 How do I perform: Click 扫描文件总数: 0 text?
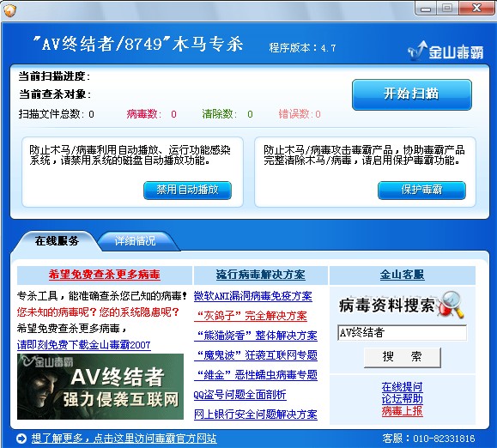(56, 114)
